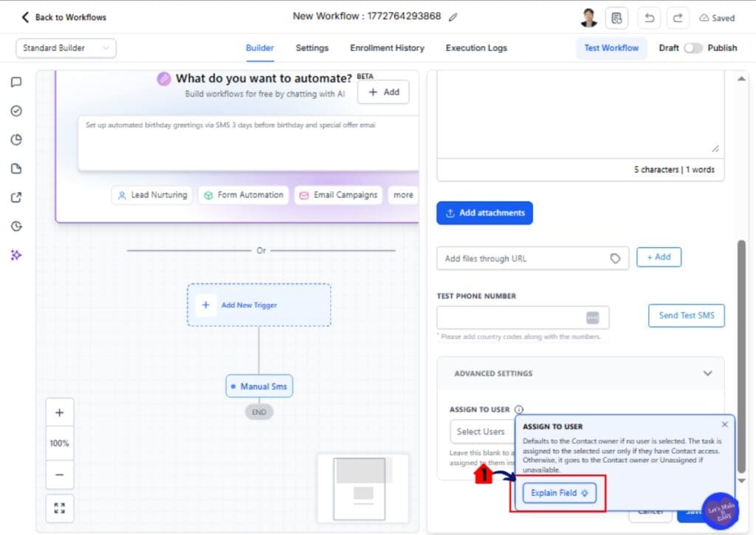Click the panel scrollbar up arrow

[x=741, y=78]
